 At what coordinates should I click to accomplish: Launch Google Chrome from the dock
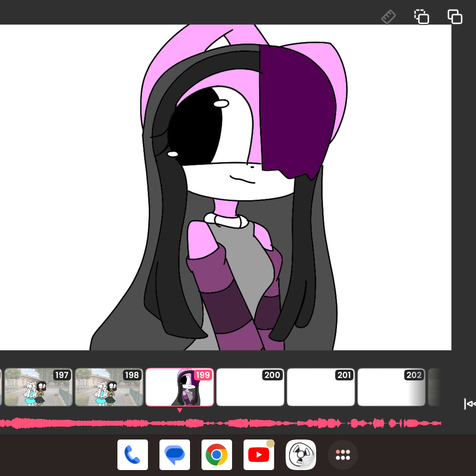(217, 455)
